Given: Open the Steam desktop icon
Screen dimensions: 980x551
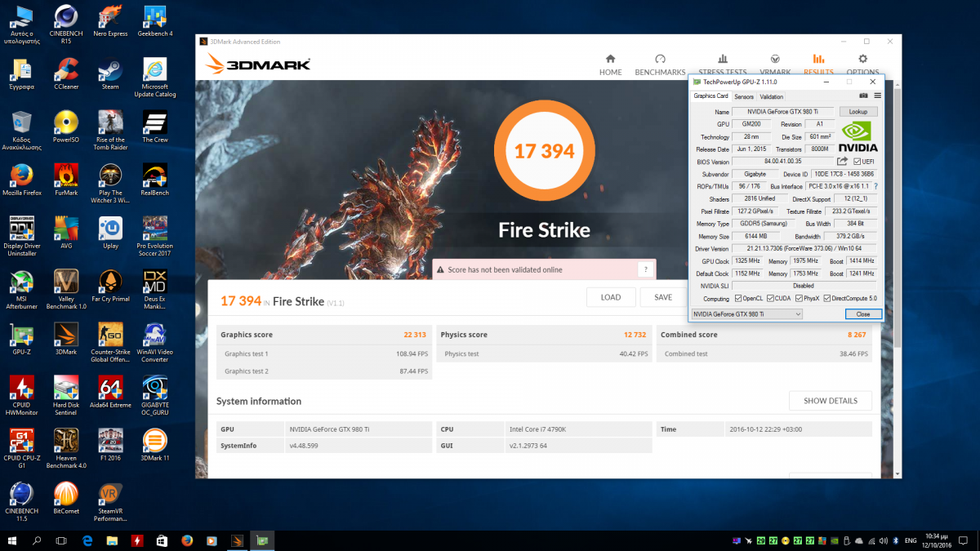Looking at the screenshot, I should tap(110, 74).
